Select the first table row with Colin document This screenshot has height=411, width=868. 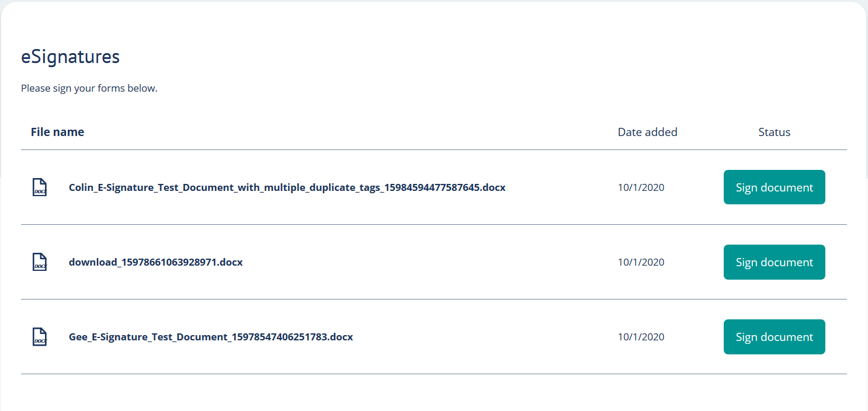[433, 187]
